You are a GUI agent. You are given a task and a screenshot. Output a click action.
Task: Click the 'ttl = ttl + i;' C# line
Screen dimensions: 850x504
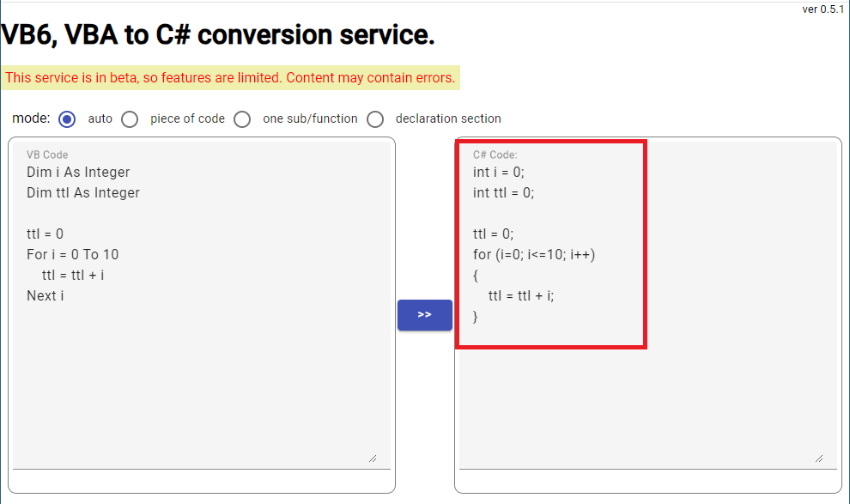coord(521,296)
